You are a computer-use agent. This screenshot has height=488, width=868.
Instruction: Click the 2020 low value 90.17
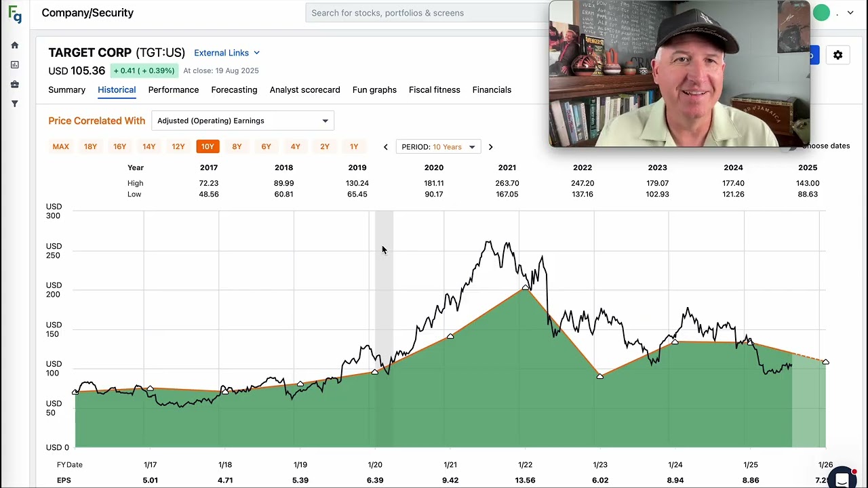tap(434, 195)
